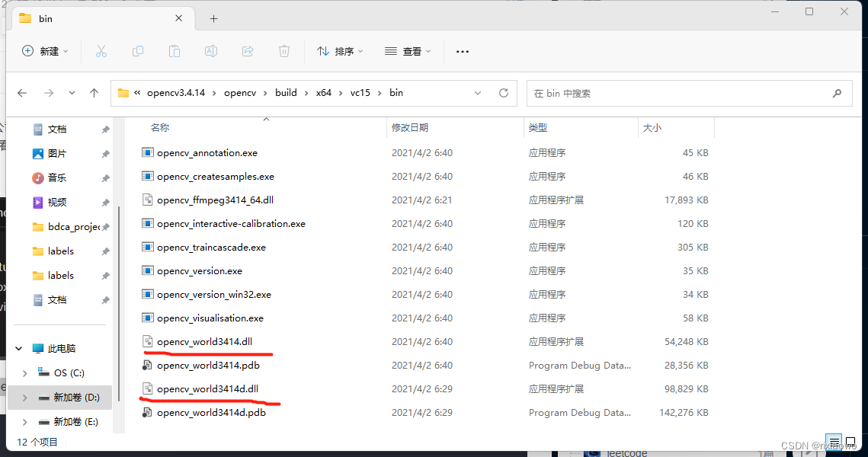The image size is (868, 457).
Task: Expand OS (C:) drive node
Action: [25, 373]
